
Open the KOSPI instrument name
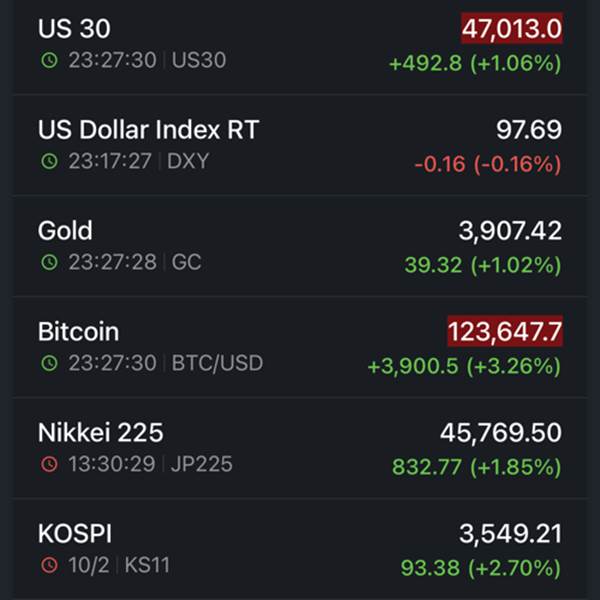75,534
